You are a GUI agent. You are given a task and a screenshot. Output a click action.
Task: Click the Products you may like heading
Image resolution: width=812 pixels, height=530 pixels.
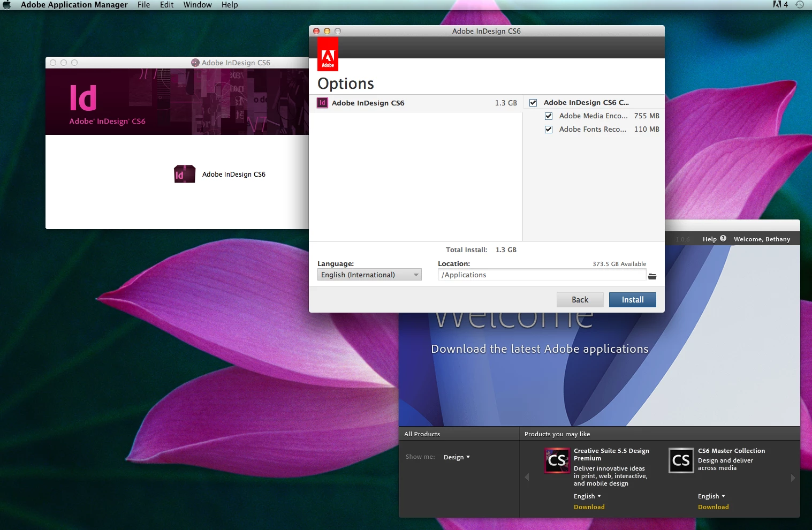click(557, 434)
